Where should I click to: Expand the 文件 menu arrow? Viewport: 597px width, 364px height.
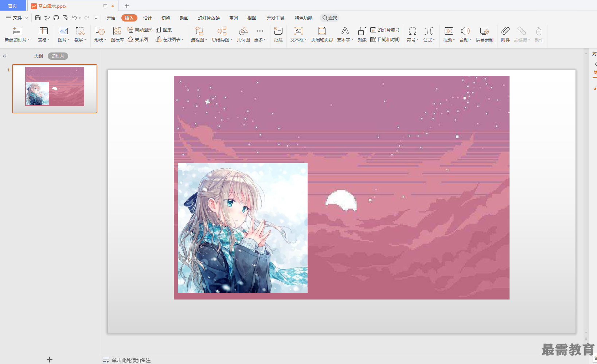coord(26,18)
